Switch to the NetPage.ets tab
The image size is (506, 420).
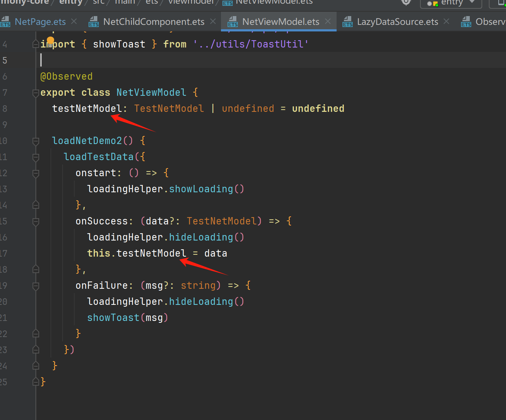tap(40, 22)
